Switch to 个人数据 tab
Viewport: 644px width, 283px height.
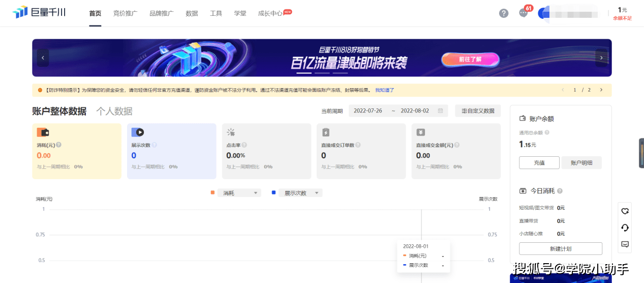[x=114, y=111]
